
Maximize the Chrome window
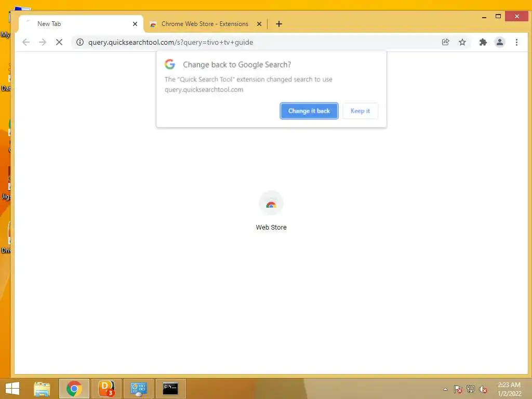click(x=498, y=16)
